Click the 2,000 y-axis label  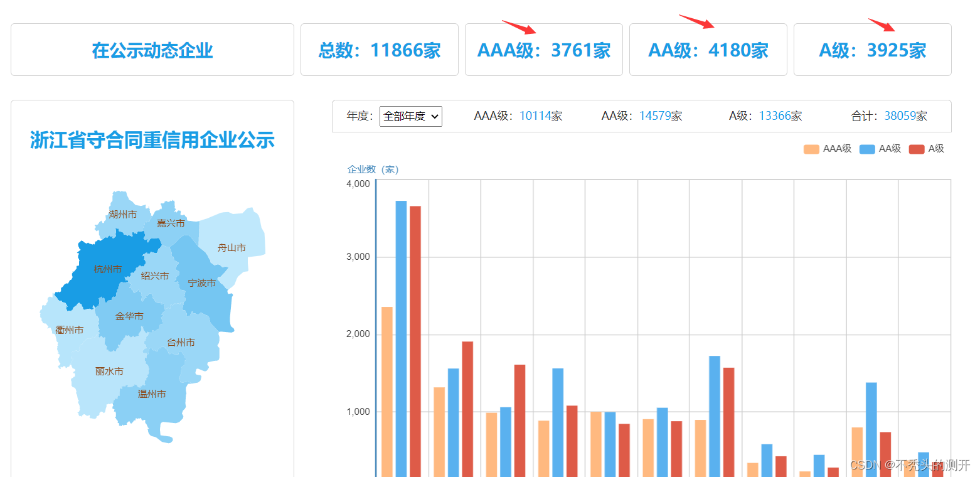pos(358,335)
